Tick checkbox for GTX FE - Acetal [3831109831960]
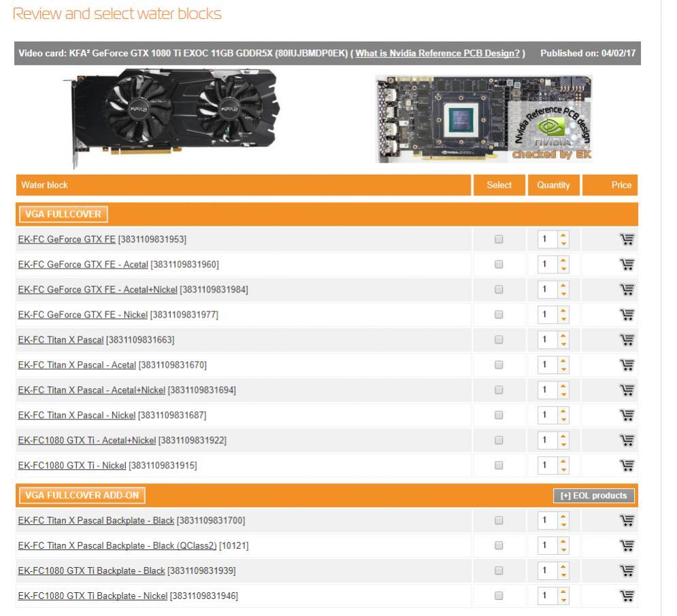Screen dimensions: 677x616 point(499,264)
